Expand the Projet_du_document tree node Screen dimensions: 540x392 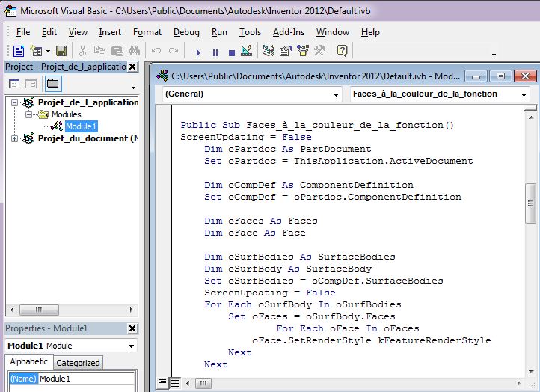[14, 138]
